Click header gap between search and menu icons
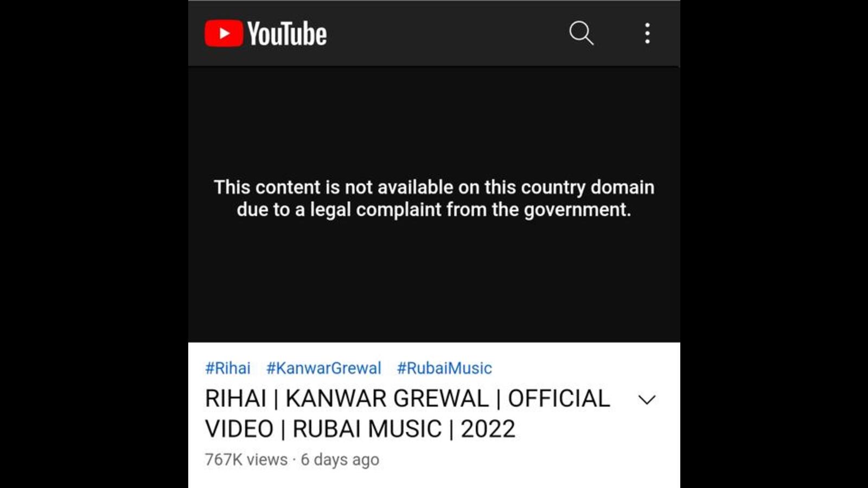This screenshot has height=488, width=868. point(618,33)
